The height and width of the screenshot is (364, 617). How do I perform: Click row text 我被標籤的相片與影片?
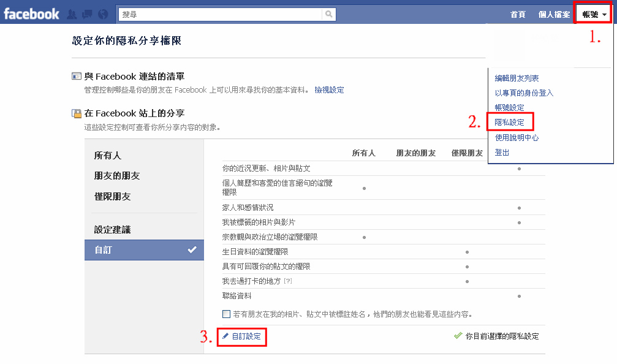tap(259, 222)
